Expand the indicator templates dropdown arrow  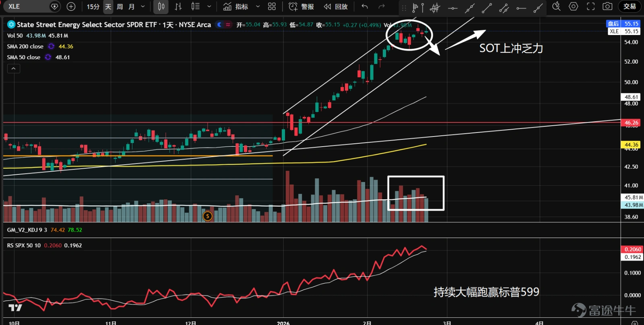(x=258, y=6)
